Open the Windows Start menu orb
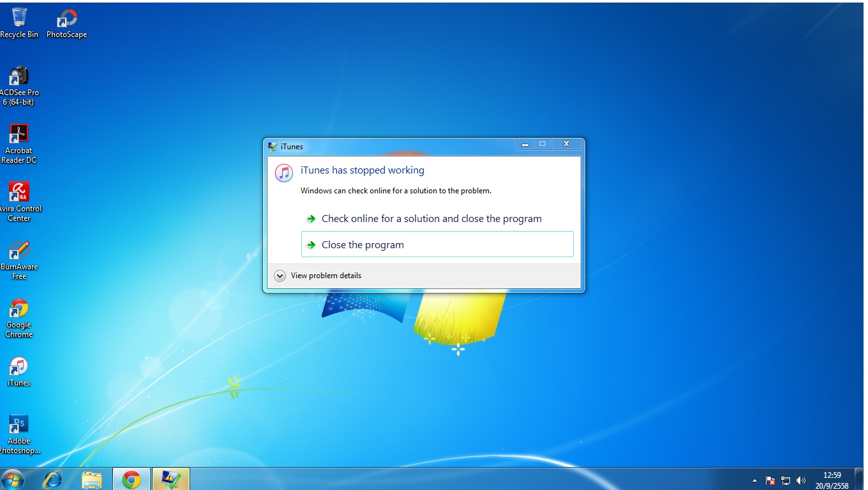 (13, 479)
